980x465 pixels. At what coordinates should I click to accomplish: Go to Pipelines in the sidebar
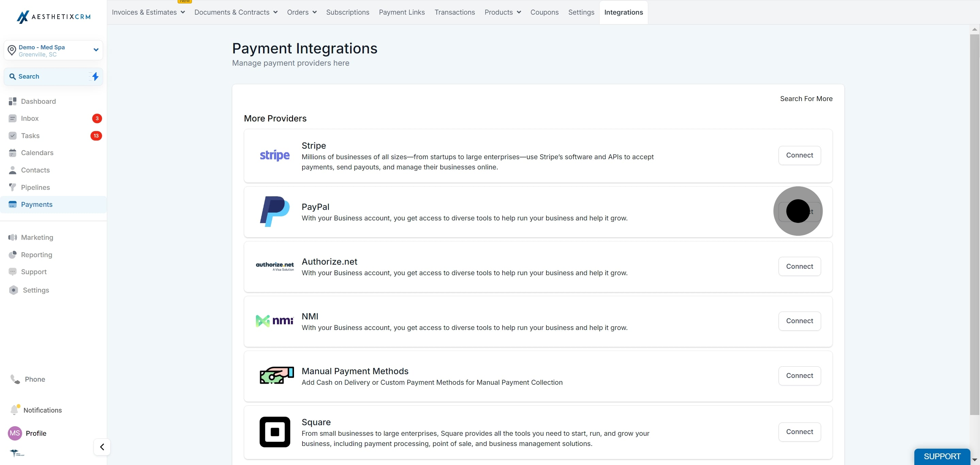(53, 187)
